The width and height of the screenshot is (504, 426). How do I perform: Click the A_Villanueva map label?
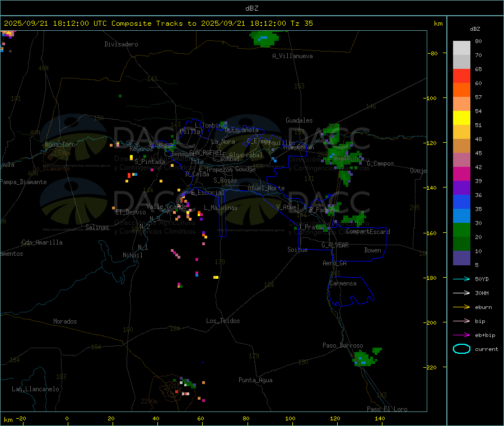pos(292,56)
